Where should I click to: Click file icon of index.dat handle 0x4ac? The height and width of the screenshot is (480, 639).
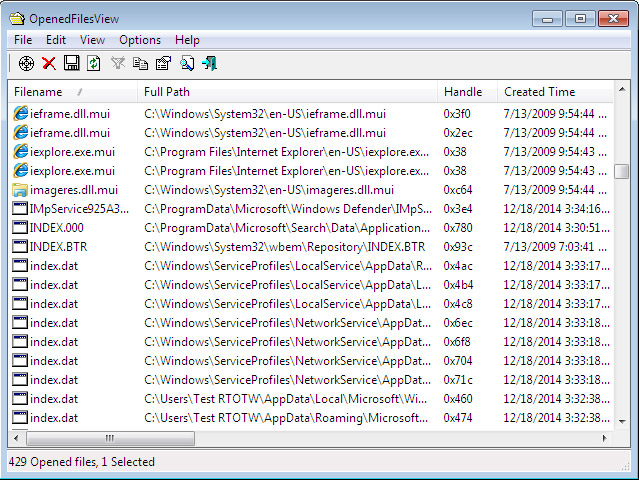coord(20,266)
